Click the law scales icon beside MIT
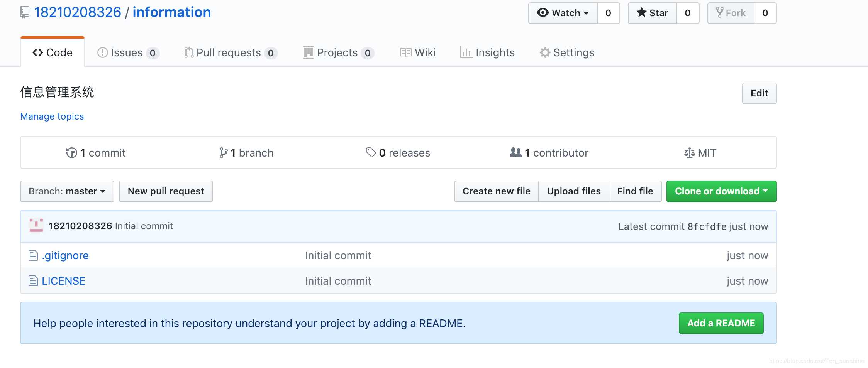Viewport: 868px width, 368px height. [x=689, y=153]
